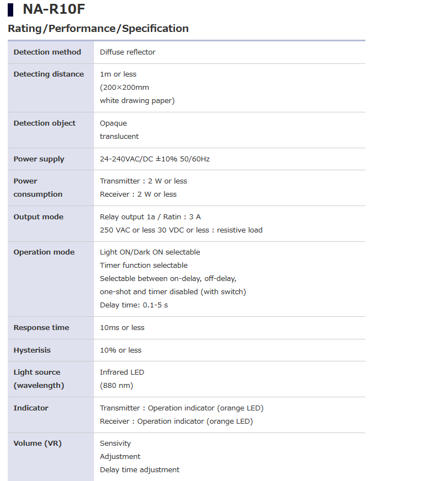Select the Indicator row label
Image resolution: width=448 pixels, height=481 pixels.
coord(31,408)
